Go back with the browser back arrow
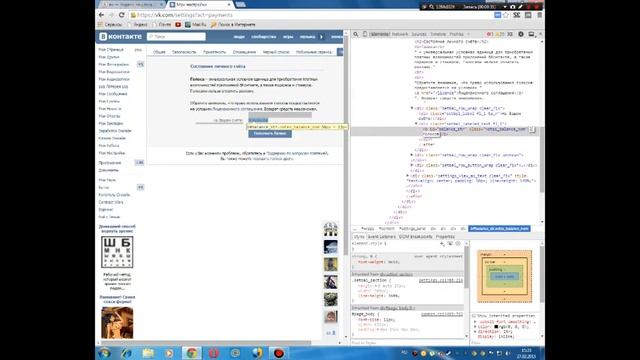 (x=102, y=15)
